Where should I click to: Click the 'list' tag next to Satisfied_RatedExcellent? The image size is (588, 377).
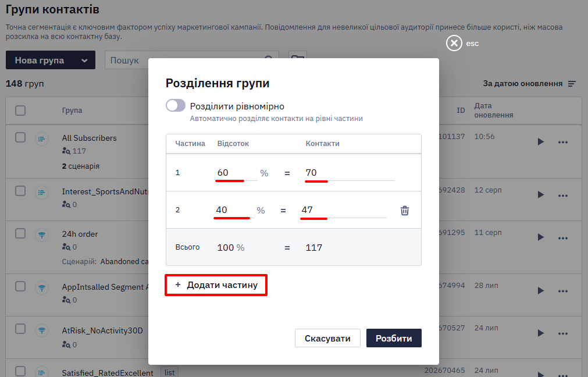pyautogui.click(x=169, y=372)
